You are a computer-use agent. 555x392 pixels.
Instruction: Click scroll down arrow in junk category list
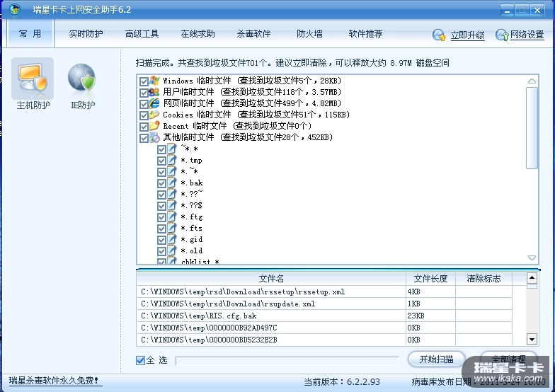(x=532, y=258)
